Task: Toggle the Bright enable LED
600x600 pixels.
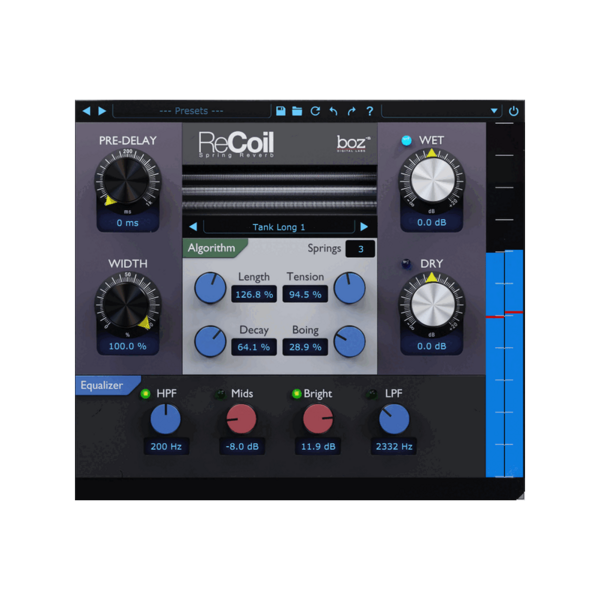Action: pyautogui.click(x=296, y=393)
